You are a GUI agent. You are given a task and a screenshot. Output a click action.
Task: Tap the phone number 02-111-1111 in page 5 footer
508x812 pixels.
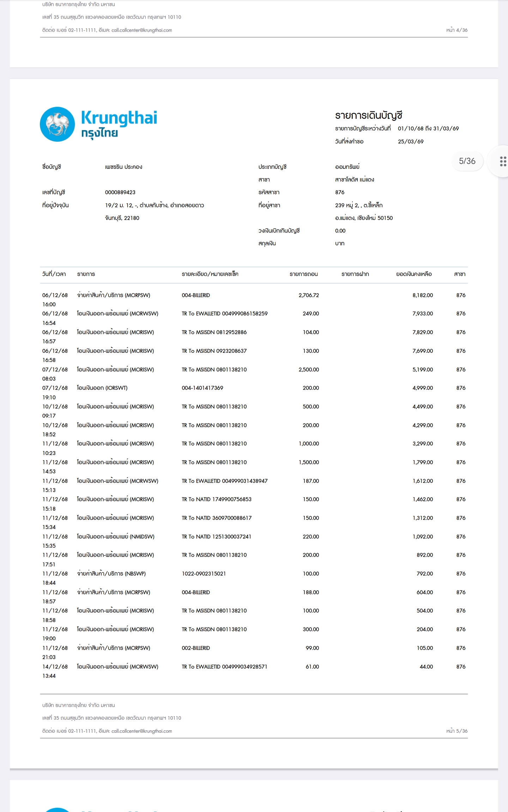(82, 731)
